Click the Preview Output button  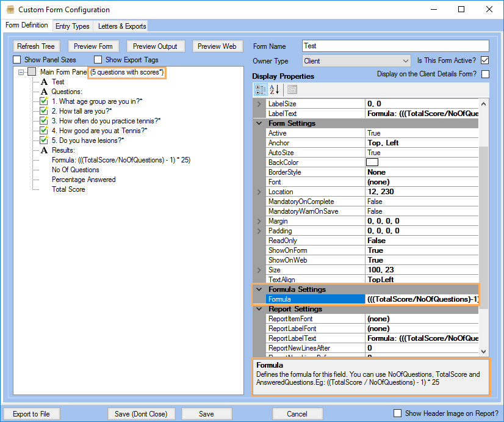pyautogui.click(x=155, y=46)
